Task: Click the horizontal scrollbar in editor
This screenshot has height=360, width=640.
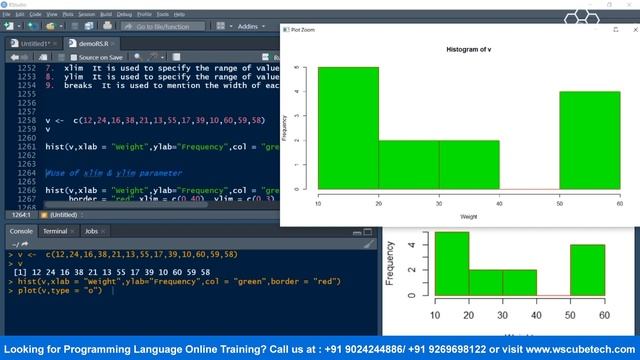Action: point(126,204)
